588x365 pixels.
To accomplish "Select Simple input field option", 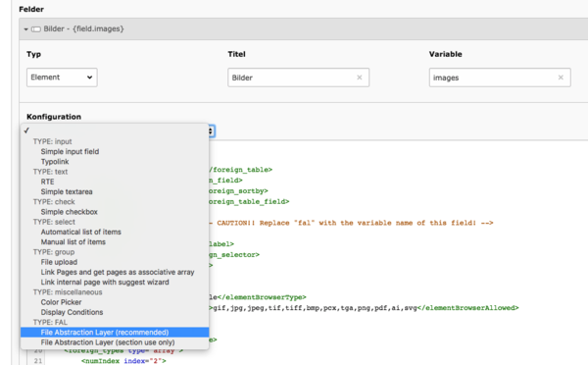I will [x=70, y=152].
